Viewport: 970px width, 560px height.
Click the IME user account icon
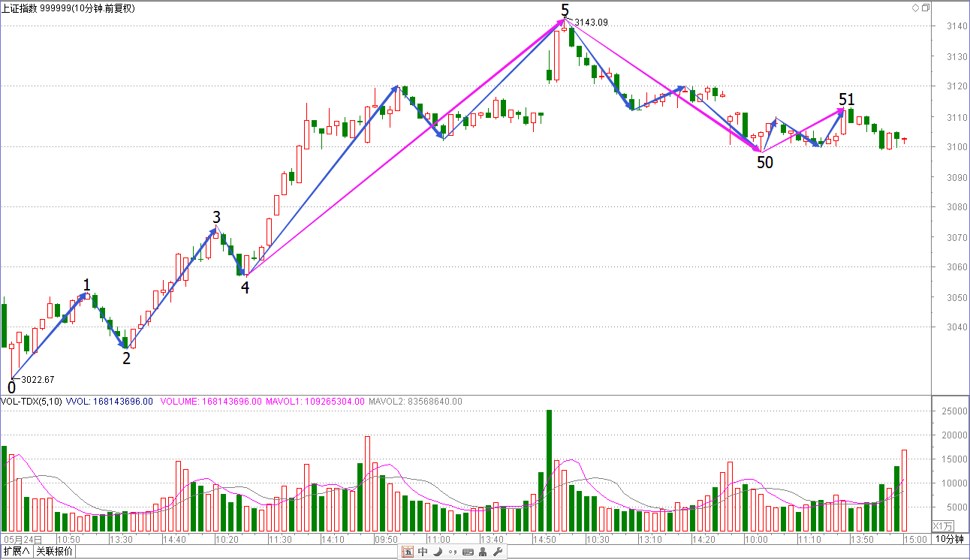482,552
